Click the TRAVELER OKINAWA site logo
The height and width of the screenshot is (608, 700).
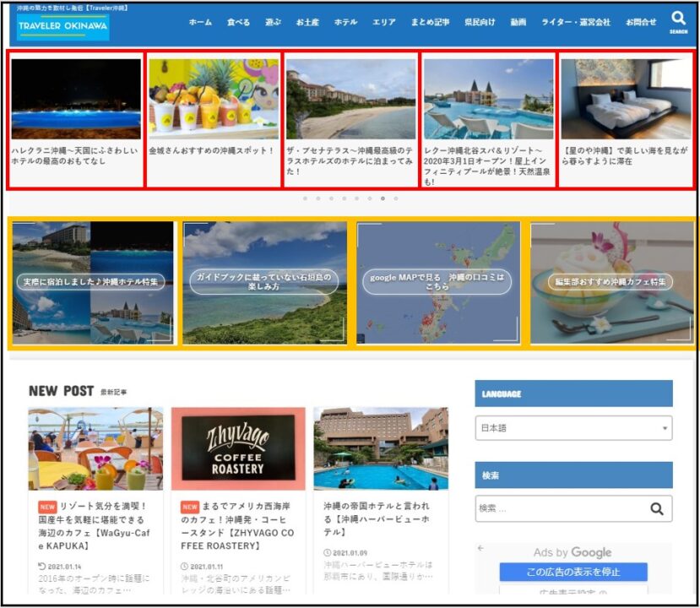click(x=63, y=27)
